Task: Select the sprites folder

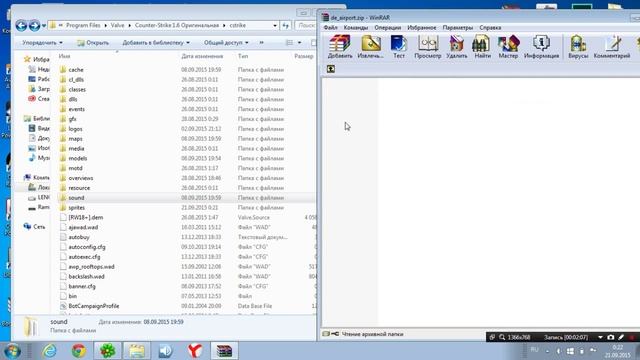Action: click(77, 208)
